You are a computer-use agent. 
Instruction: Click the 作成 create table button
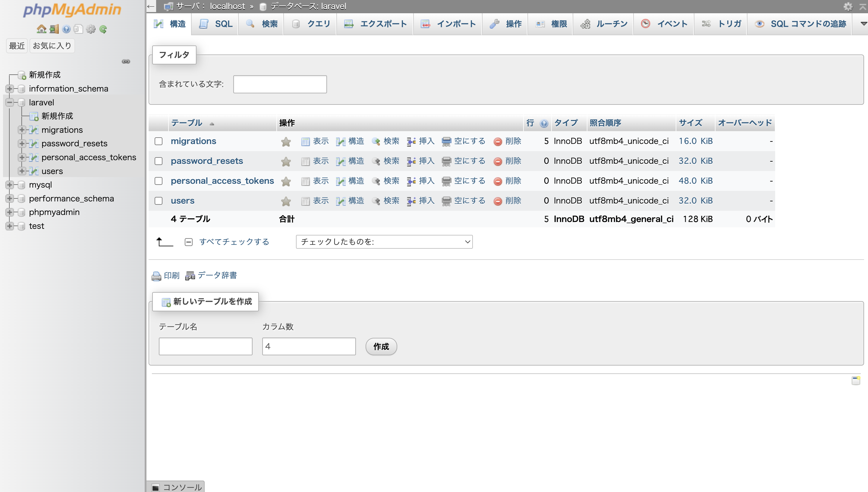(381, 346)
